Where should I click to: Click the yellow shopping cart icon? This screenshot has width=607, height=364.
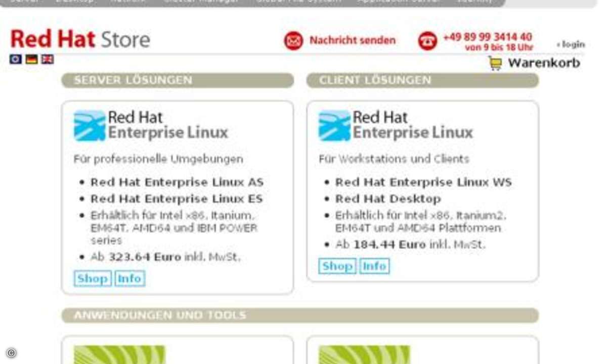pos(495,63)
